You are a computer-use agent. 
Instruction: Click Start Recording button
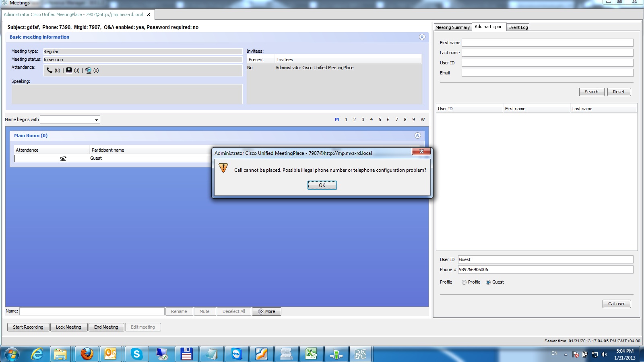[28, 327]
